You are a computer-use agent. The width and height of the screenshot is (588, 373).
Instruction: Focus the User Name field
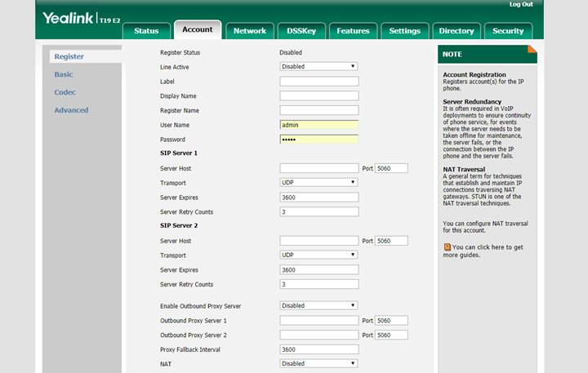318,125
